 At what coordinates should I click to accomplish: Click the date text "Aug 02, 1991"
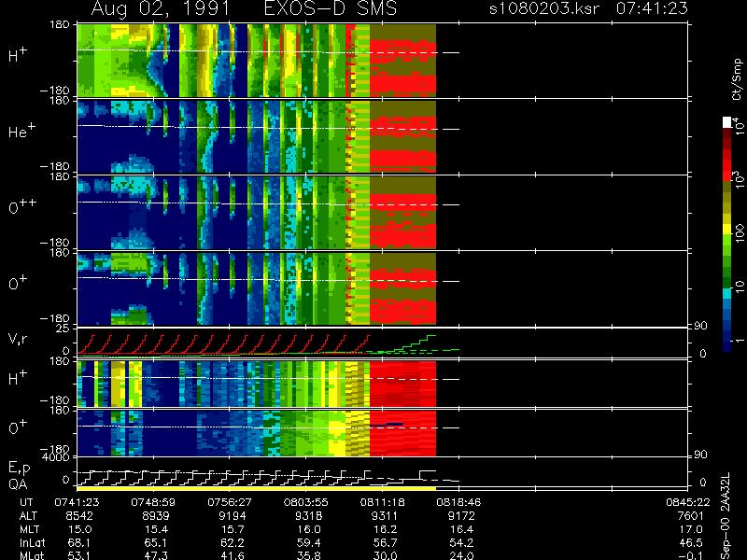[160, 8]
